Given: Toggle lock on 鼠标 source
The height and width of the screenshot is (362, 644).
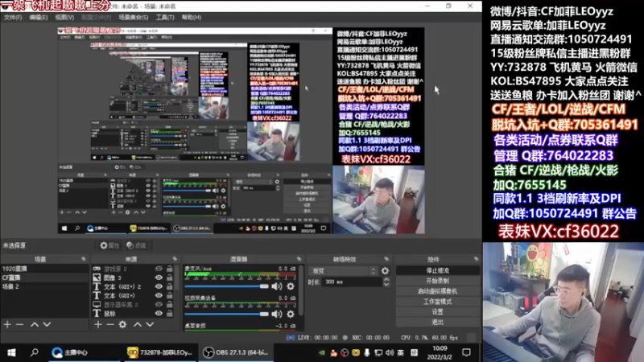Looking at the screenshot, I should (x=169, y=314).
